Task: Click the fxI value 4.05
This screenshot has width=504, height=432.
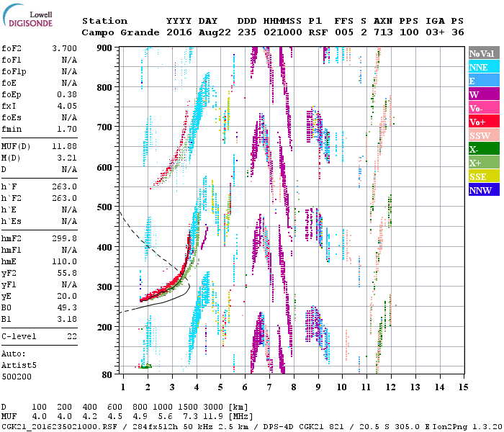Action: (x=67, y=106)
